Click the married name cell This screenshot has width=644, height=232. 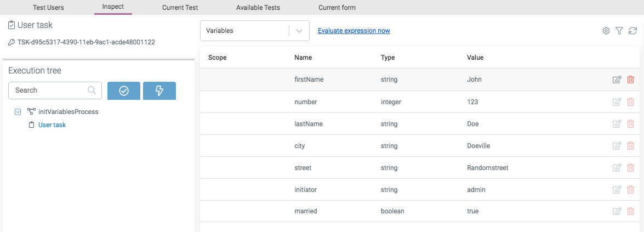coord(306,212)
